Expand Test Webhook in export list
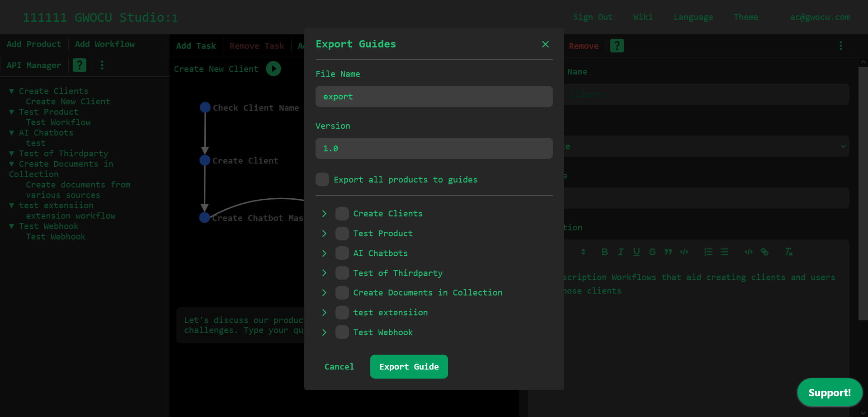Image resolution: width=868 pixels, height=417 pixels. [324, 333]
